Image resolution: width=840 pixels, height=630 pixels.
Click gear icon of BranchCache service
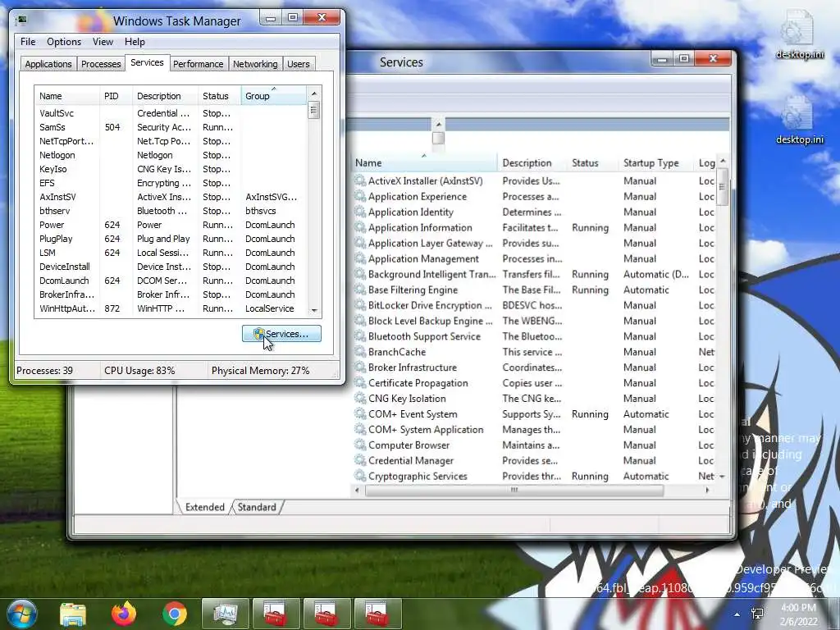coord(360,352)
